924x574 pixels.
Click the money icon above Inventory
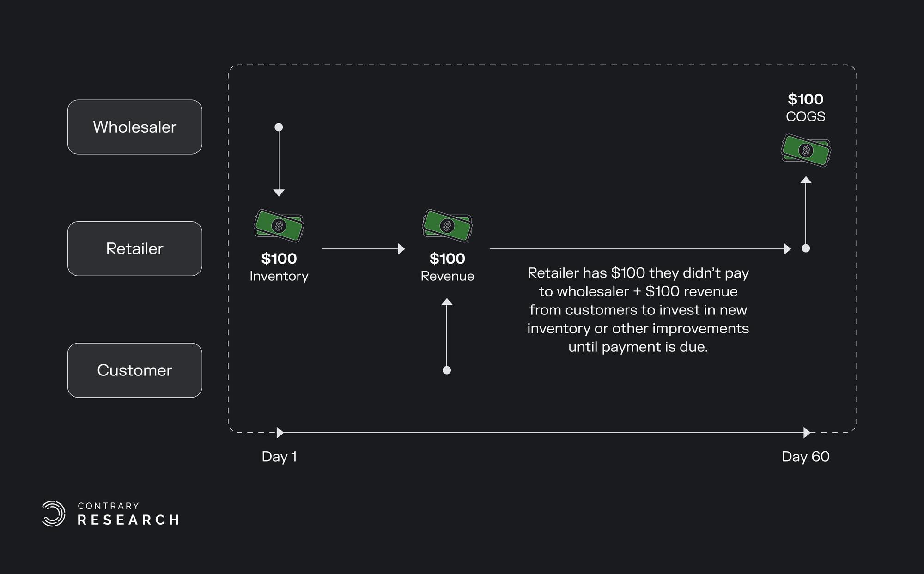click(x=279, y=226)
